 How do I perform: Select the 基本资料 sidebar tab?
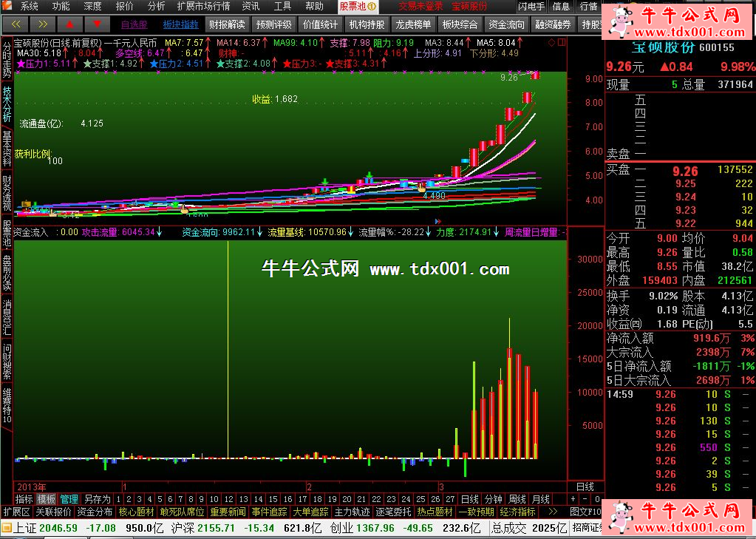7,149
